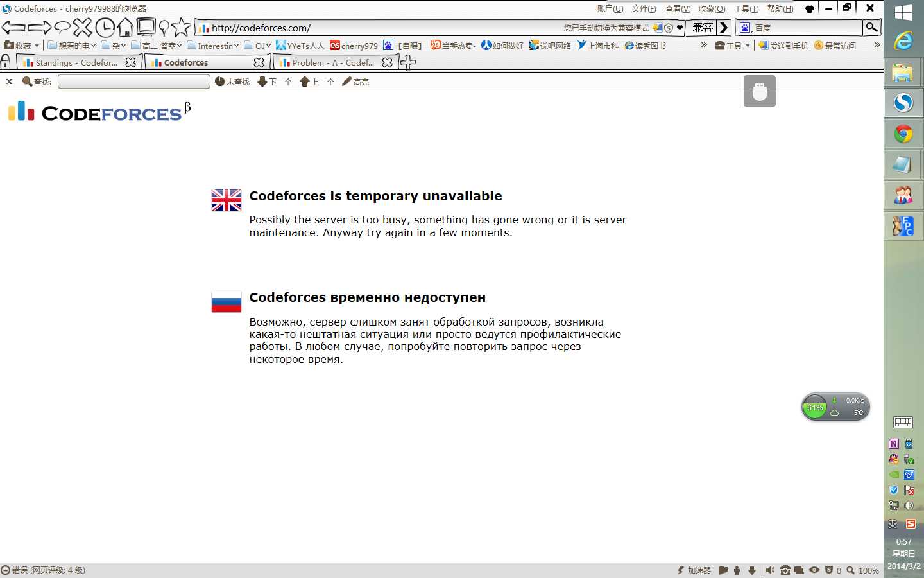Viewport: 924px width, 578px height.
Task: Click the eye icon in status bar
Action: point(814,570)
